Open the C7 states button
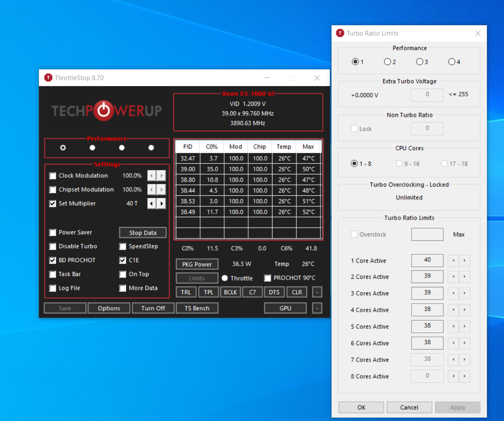The width and height of the screenshot is (504, 421). tap(253, 292)
